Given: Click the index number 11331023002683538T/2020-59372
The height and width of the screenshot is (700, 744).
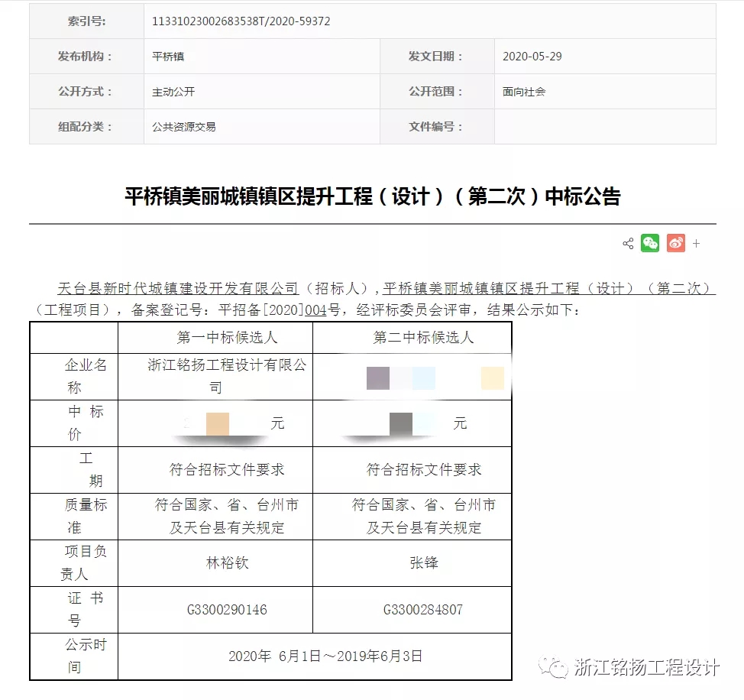Looking at the screenshot, I should (x=241, y=21).
